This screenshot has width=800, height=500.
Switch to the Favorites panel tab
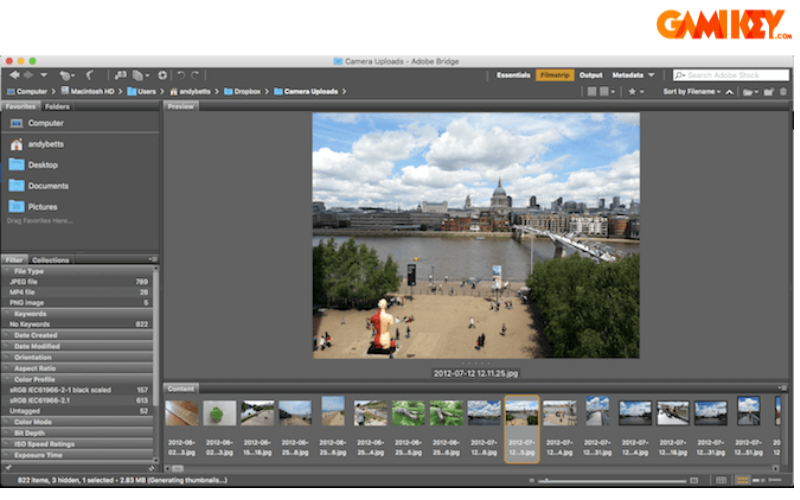tap(20, 106)
